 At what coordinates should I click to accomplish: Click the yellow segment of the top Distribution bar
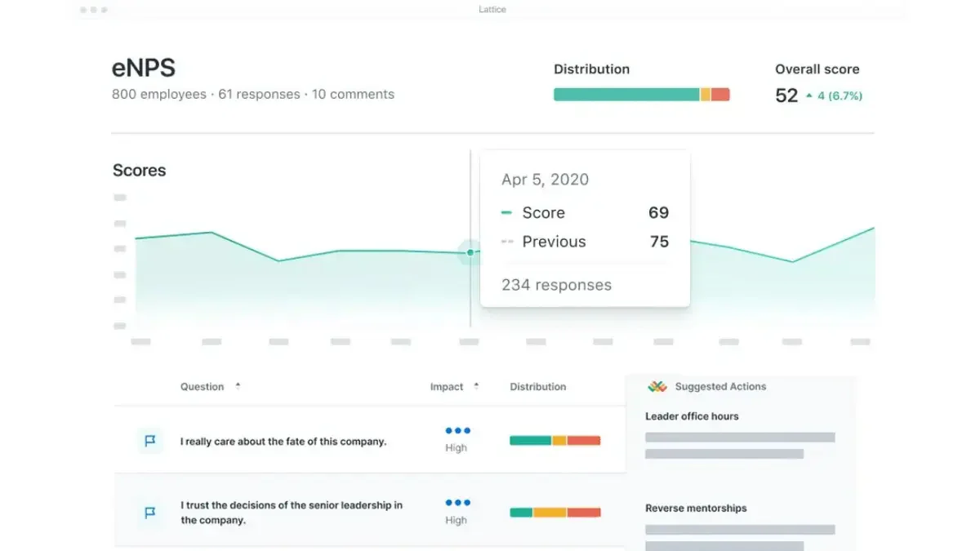point(706,95)
